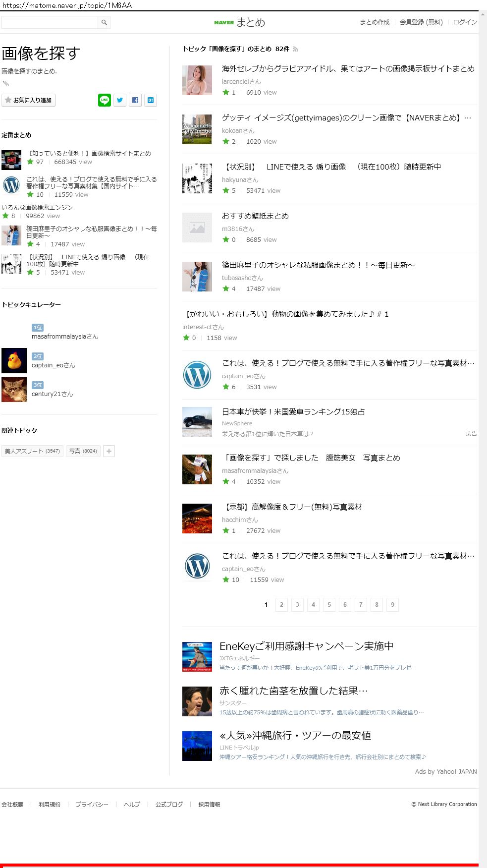Image resolution: width=487 pixels, height=868 pixels.
Task: Share the topic on Facebook
Action: [135, 100]
